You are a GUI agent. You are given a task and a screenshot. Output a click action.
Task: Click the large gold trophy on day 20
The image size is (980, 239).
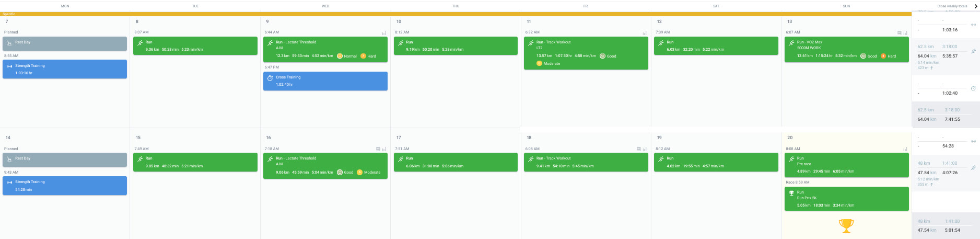coord(846,226)
